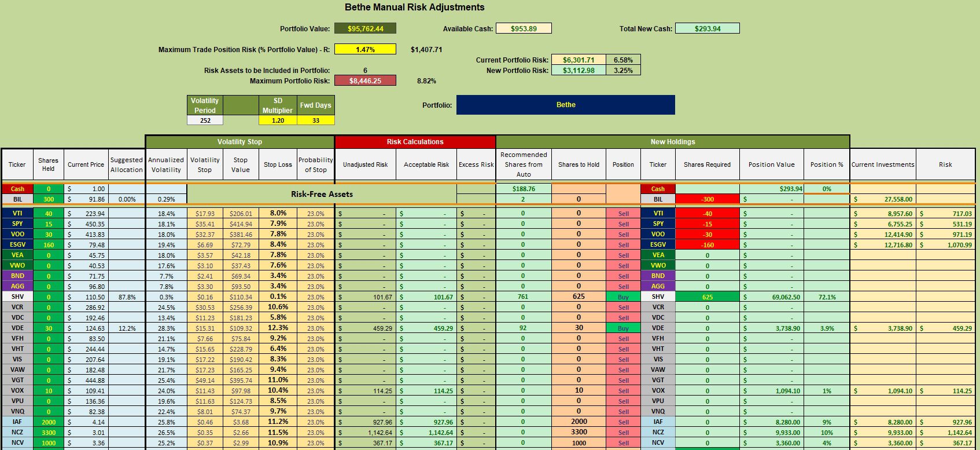Screen dimensions: 980x450
Task: Click the Probability of Stop column header
Action: (316, 164)
